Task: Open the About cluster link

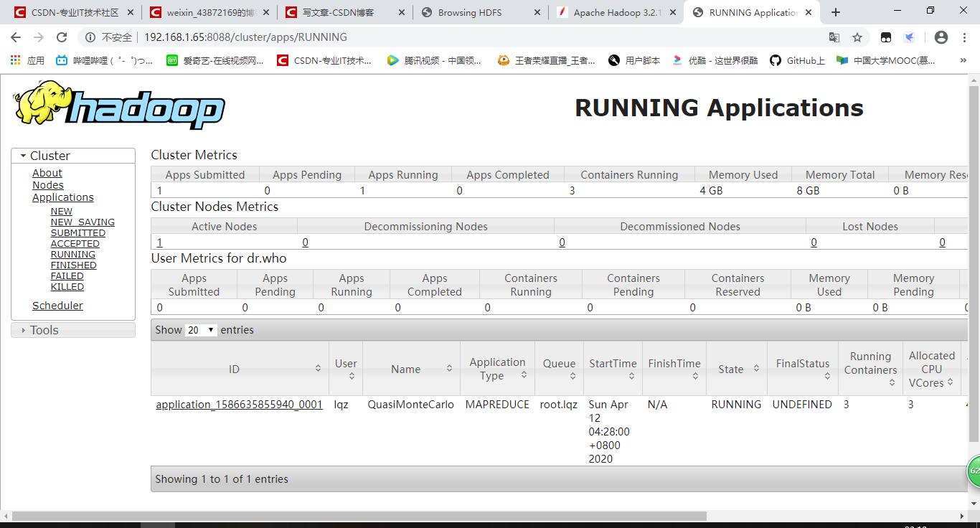Action: tap(47, 173)
